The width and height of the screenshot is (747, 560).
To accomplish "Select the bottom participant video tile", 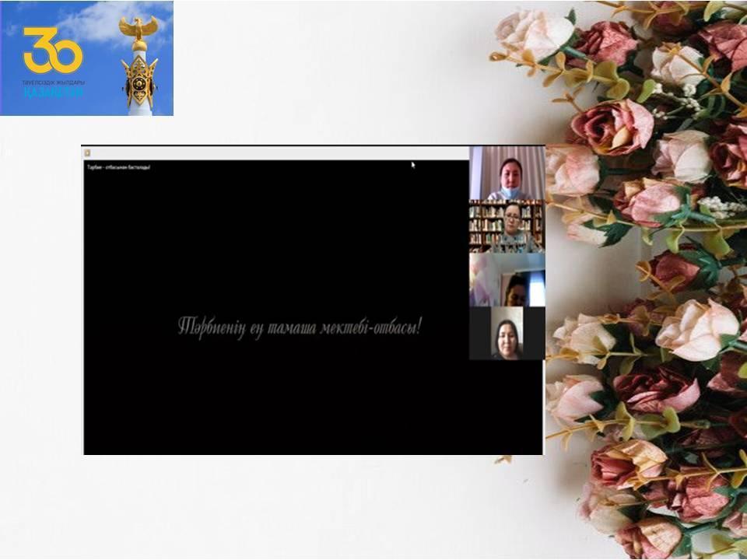I will coord(507,333).
